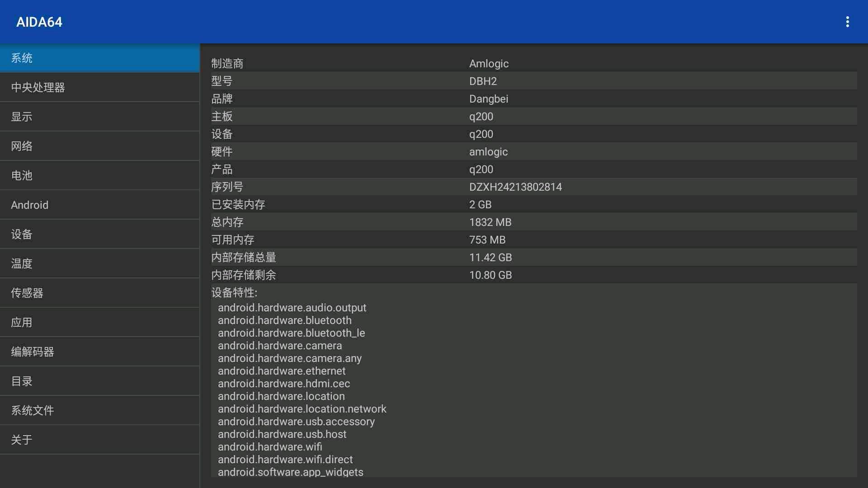Select the 型号 label
868x488 pixels.
pos(222,81)
